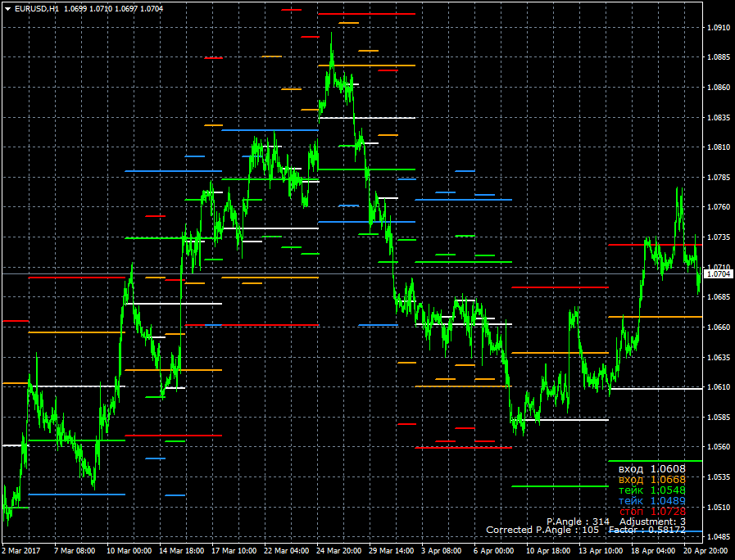Click time axis label 13 Apr 10:00
The height and width of the screenshot is (560, 735).
(601, 551)
